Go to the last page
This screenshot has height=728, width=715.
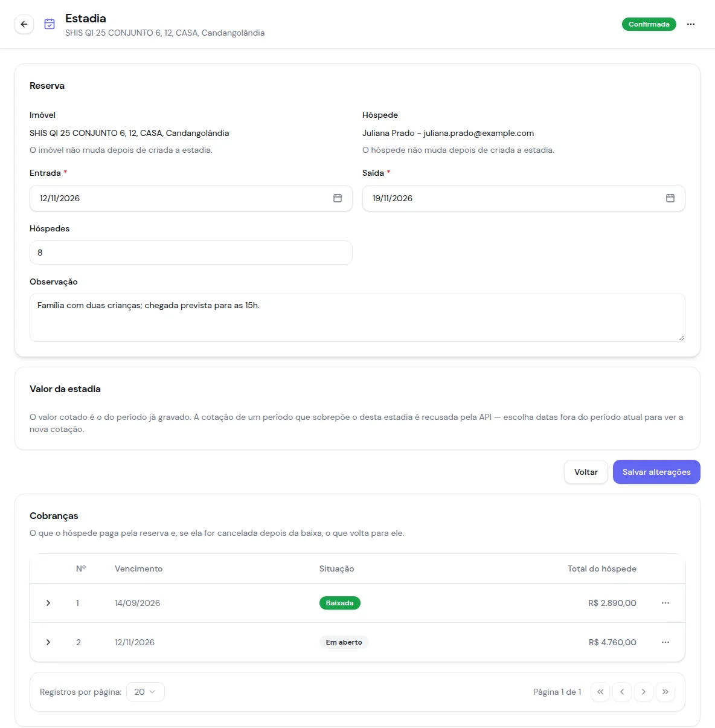coord(665,692)
